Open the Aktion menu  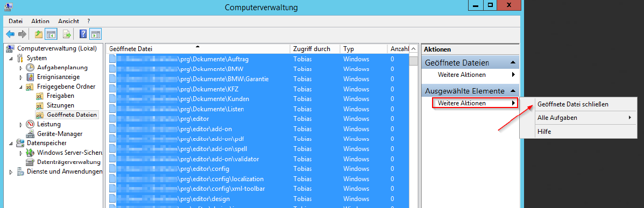click(x=40, y=21)
